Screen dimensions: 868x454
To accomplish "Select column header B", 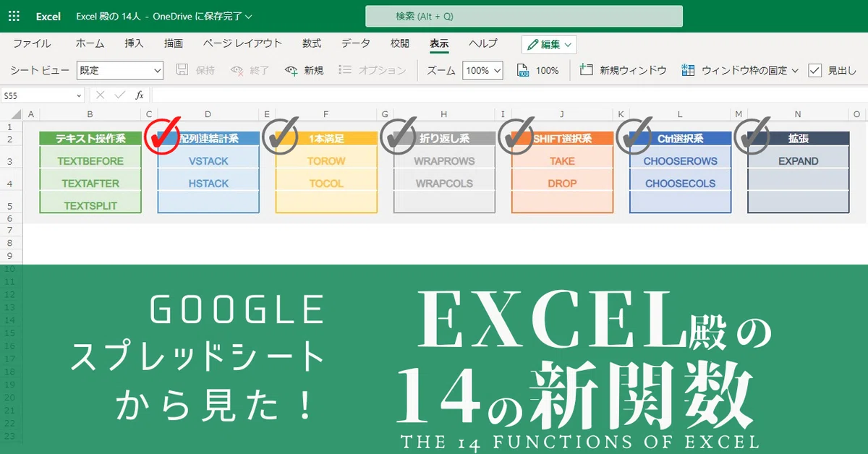I will (x=90, y=114).
